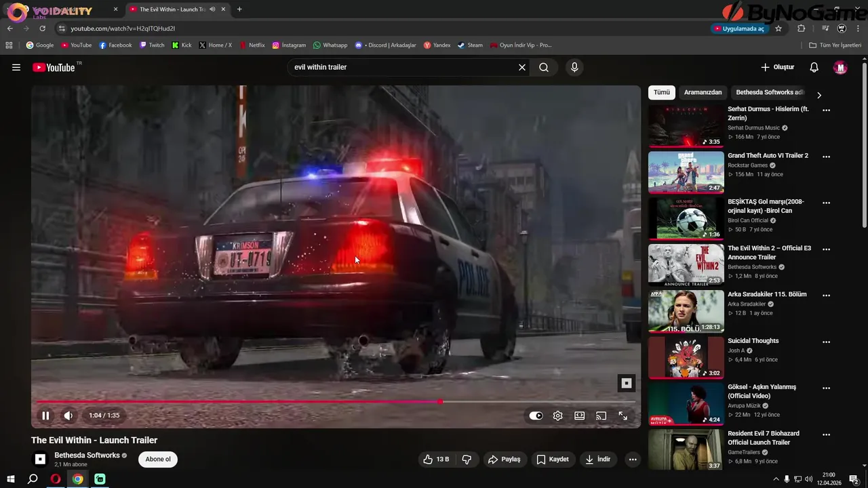Open the Netflix bookmark
The image size is (868, 488).
[x=252, y=45]
